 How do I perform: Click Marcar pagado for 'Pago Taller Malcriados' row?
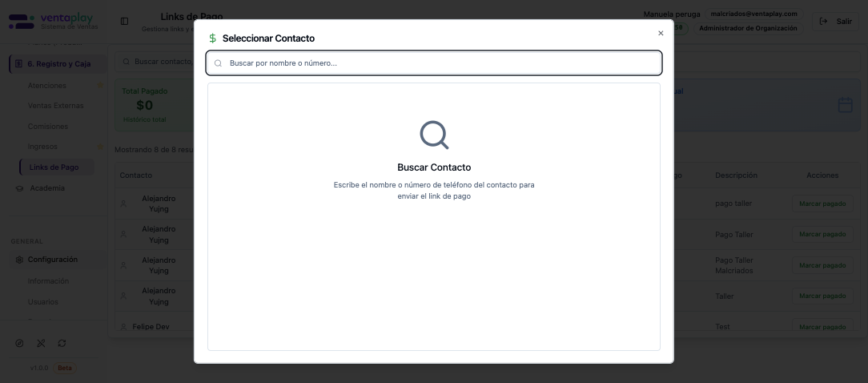point(822,265)
